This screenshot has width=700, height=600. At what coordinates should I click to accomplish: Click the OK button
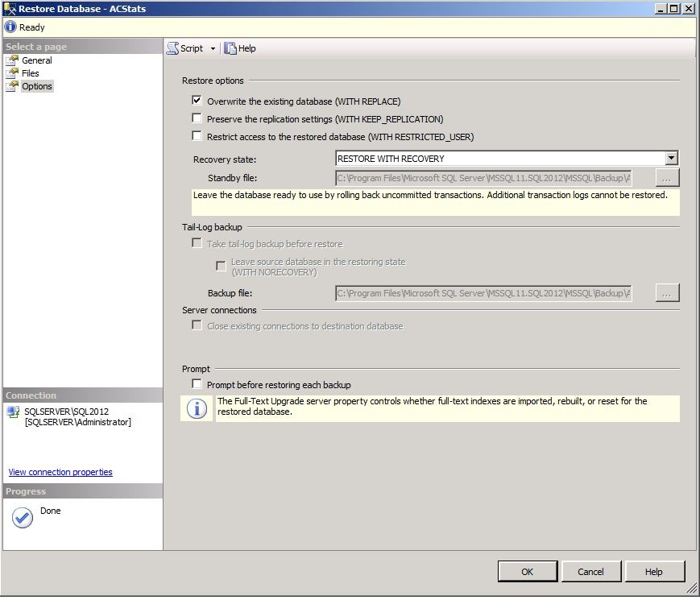[x=528, y=571]
